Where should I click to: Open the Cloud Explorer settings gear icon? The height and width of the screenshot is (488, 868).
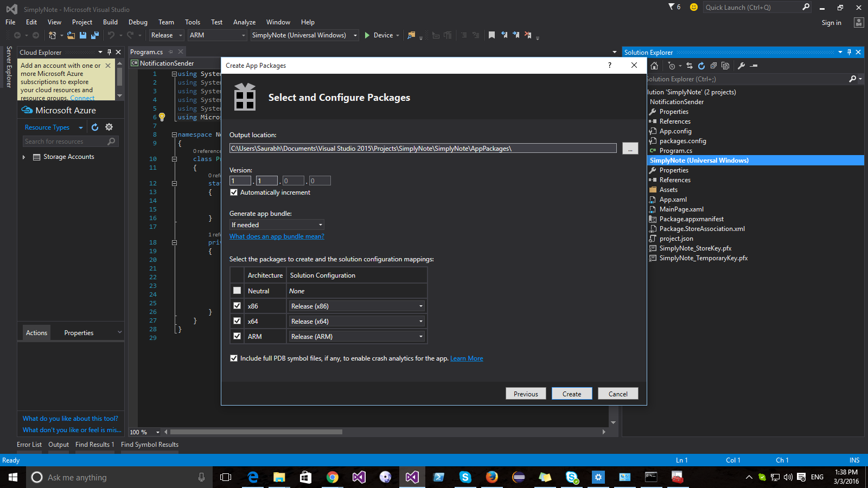[109, 126]
